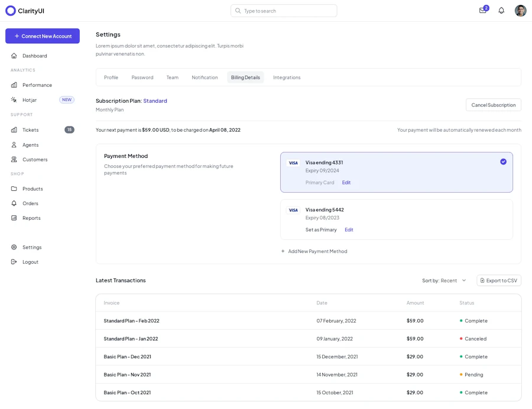Click the search magnifier icon
The width and height of the screenshot is (532, 409).
click(x=238, y=11)
